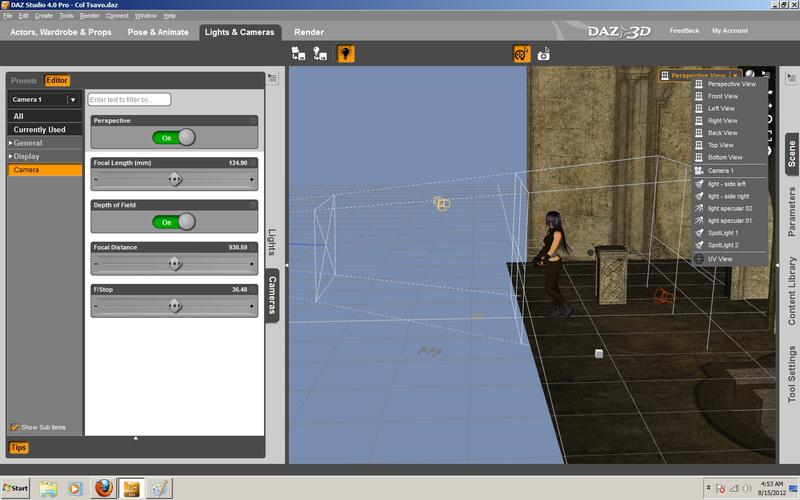Click the F/Stop property options icon
This screenshot has height=500, width=800.
pyautogui.click(x=253, y=290)
